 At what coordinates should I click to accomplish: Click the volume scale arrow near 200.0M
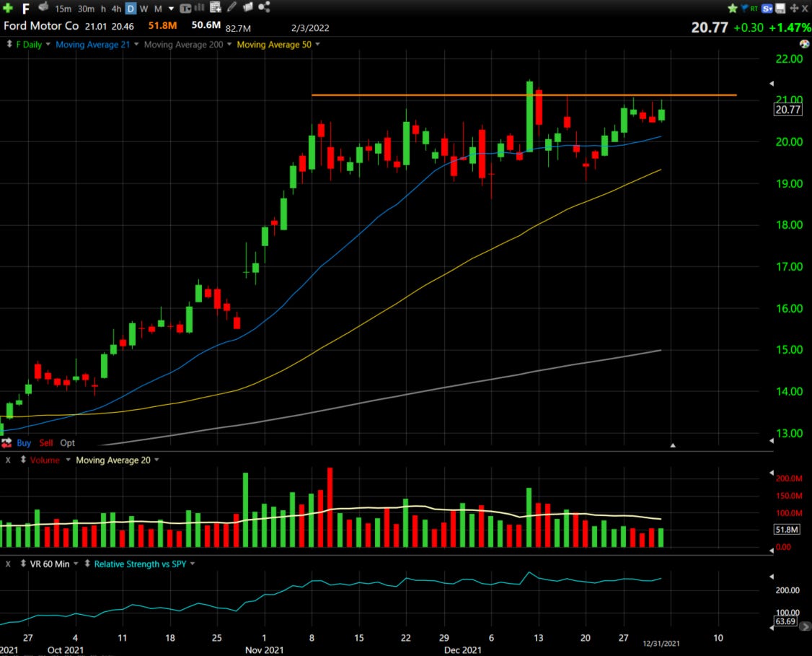pos(772,473)
